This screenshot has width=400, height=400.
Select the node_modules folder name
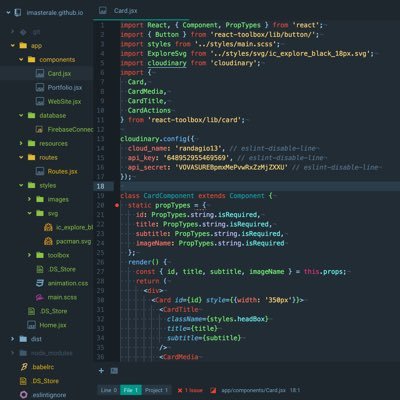coord(51,353)
